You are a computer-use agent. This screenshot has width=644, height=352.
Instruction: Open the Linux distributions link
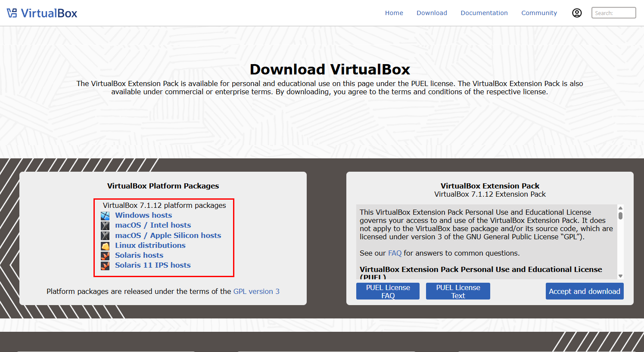[x=150, y=245]
